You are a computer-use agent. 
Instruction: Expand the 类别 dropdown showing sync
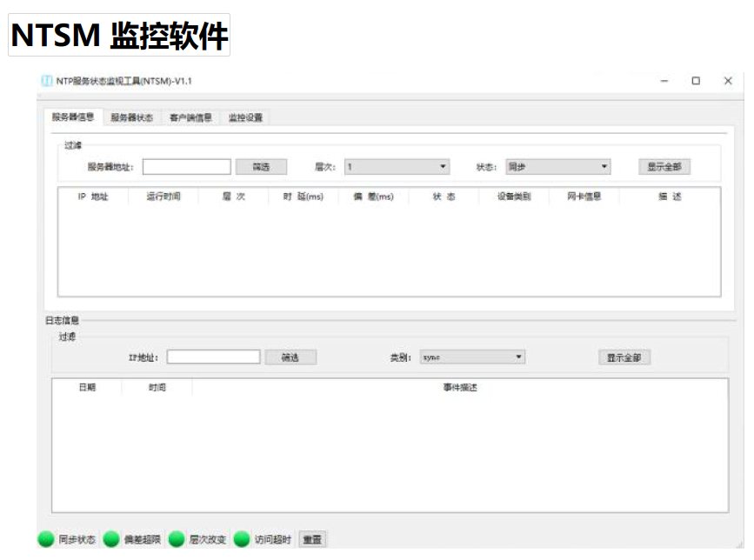(472, 357)
